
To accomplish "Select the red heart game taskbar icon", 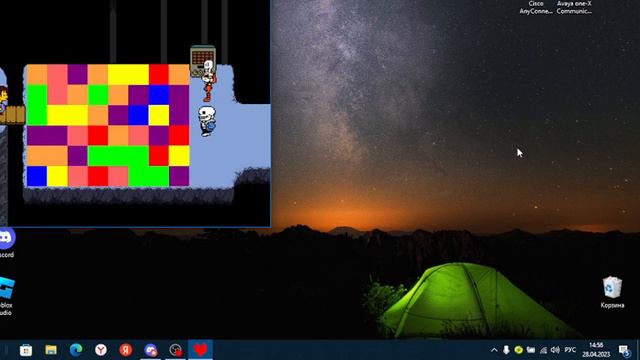I will 200,350.
